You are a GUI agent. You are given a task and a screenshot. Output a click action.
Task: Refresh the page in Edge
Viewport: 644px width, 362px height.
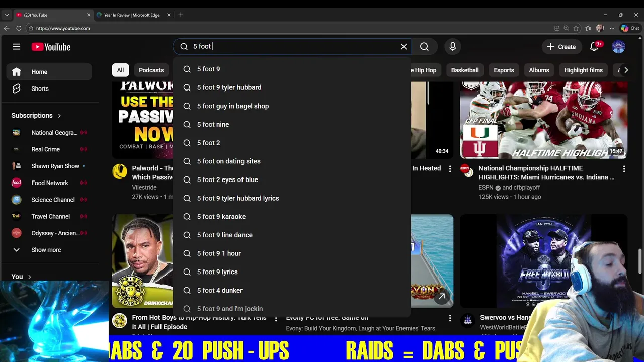19,28
